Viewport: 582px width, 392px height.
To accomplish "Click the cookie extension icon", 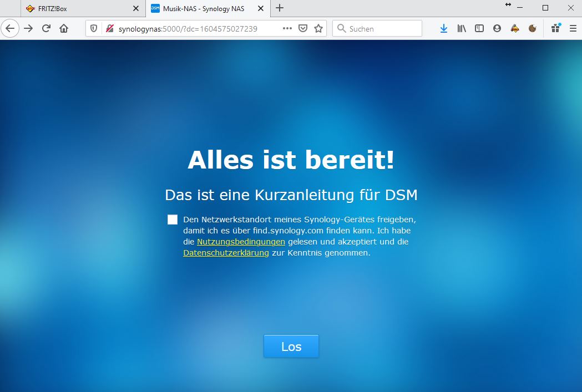I will point(532,29).
